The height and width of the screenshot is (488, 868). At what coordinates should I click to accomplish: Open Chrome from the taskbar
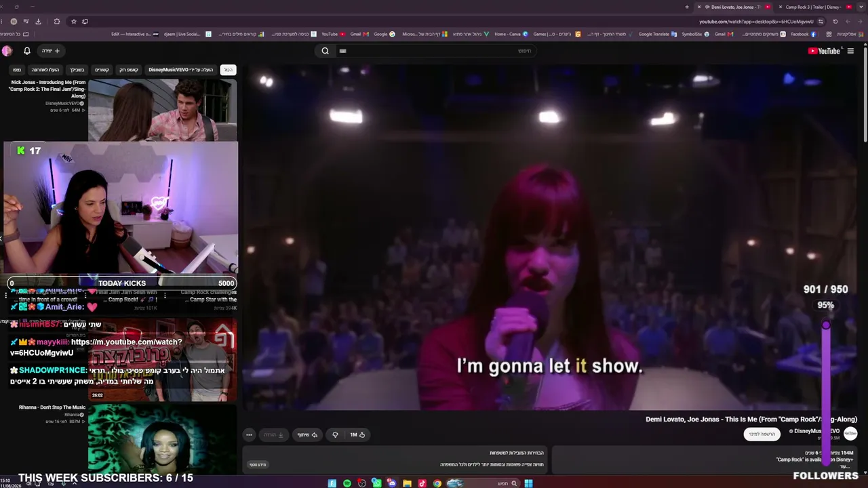coord(437,483)
